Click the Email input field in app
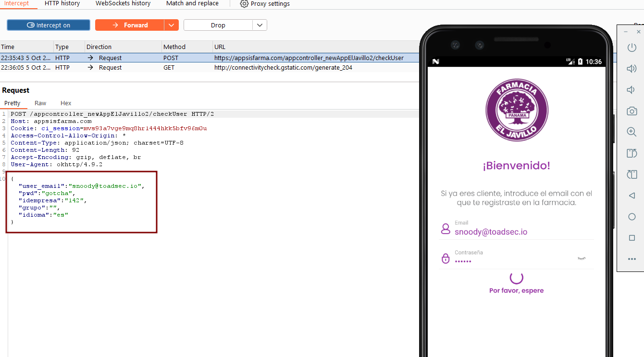 coord(517,232)
